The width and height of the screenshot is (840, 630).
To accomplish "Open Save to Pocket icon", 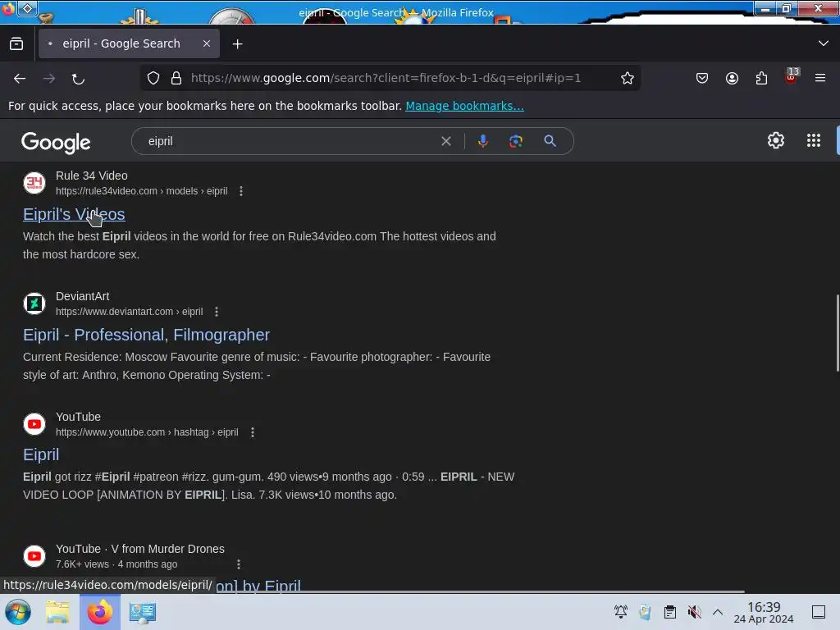I will click(702, 78).
